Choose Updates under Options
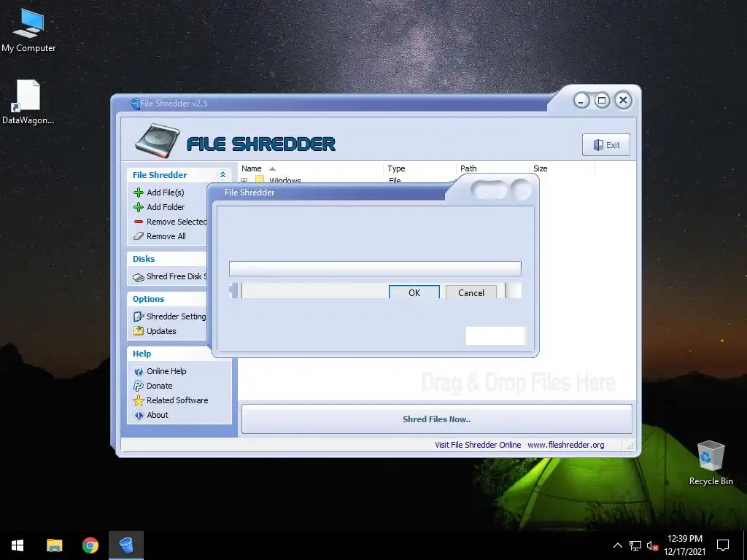The height and width of the screenshot is (560, 747). tap(161, 331)
